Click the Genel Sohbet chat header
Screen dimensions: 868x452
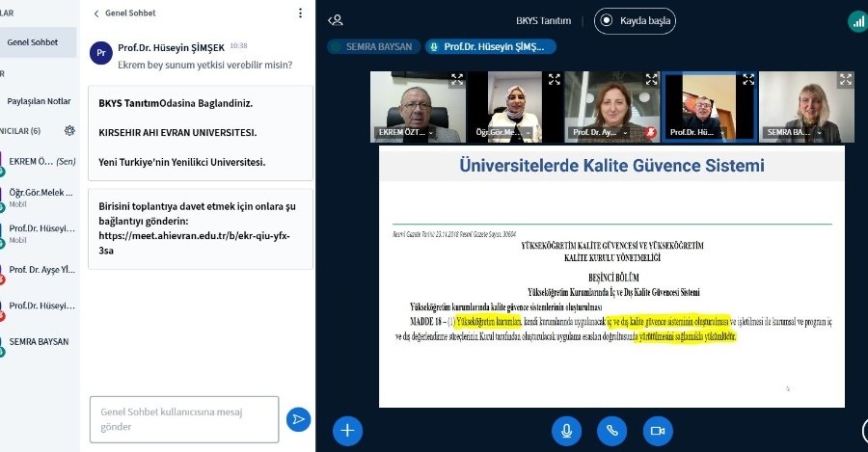pyautogui.click(x=130, y=13)
